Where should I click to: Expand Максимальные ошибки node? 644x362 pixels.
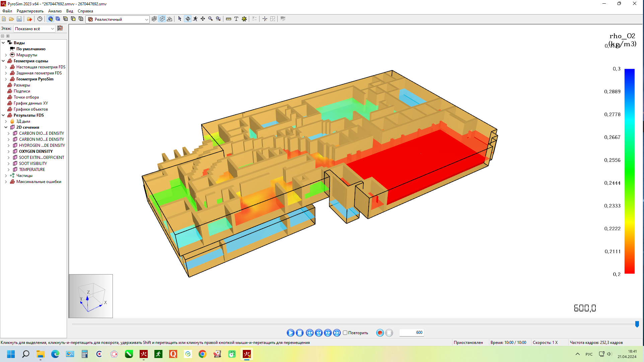6,182
